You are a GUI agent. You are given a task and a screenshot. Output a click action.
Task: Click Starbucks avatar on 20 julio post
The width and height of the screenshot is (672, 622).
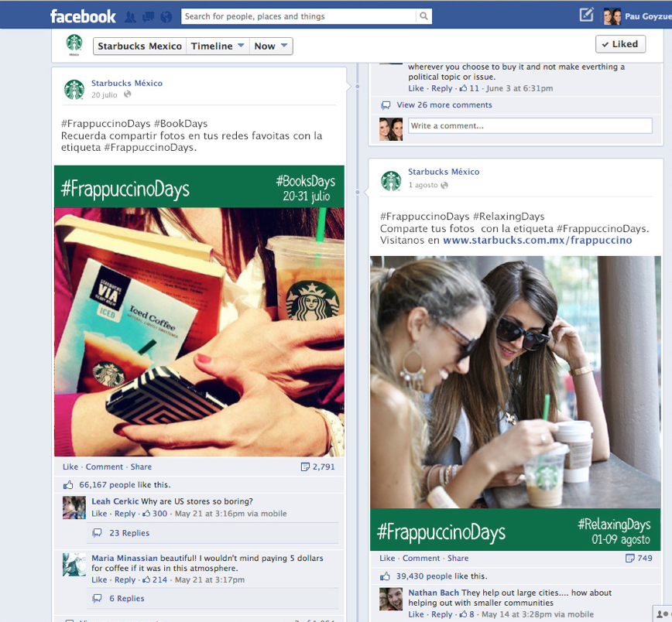click(x=74, y=90)
